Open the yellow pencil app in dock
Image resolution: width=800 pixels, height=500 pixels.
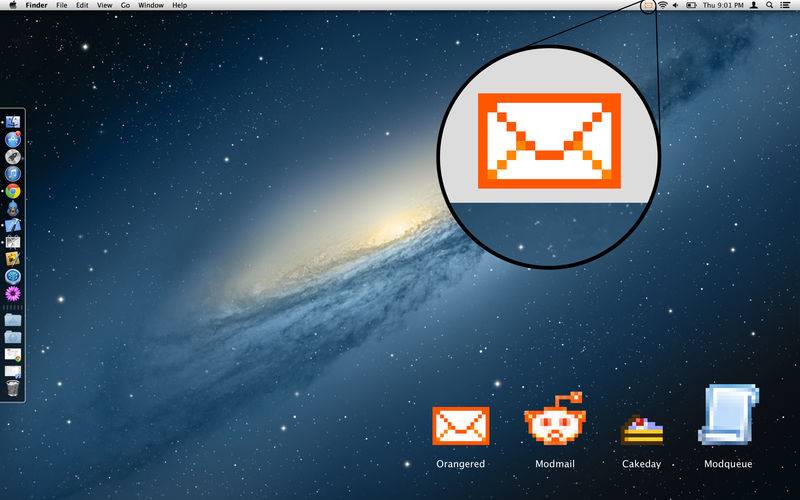13,259
